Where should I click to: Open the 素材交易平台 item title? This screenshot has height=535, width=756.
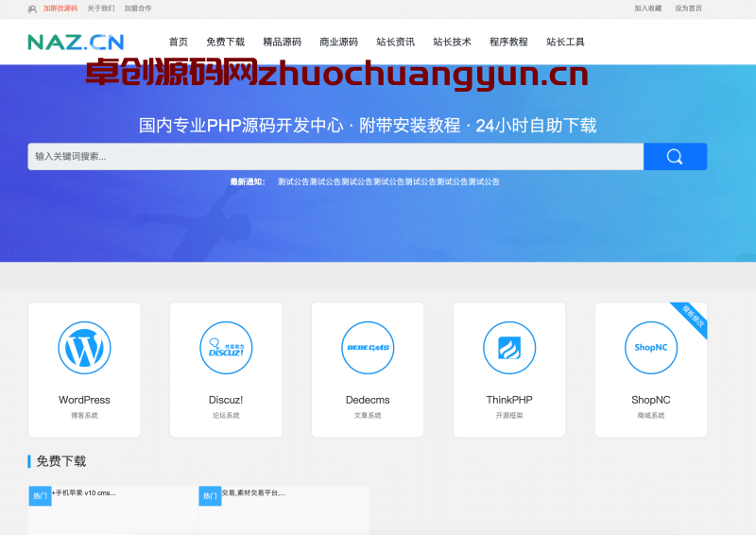[254, 493]
